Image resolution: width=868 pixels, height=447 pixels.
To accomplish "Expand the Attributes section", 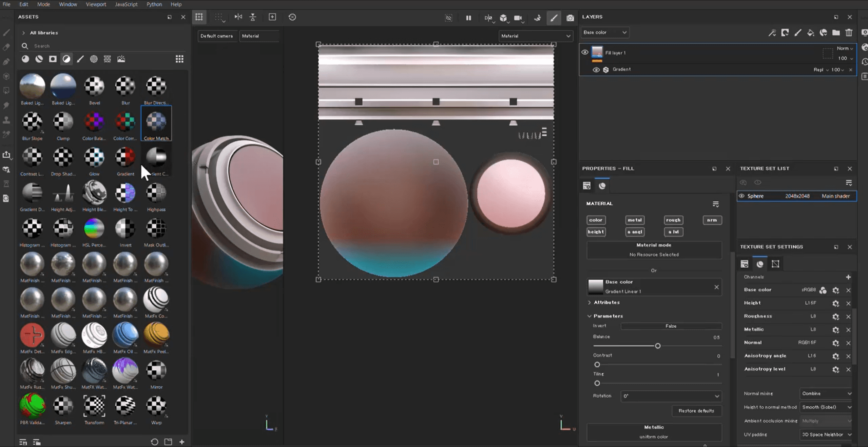I will point(606,302).
